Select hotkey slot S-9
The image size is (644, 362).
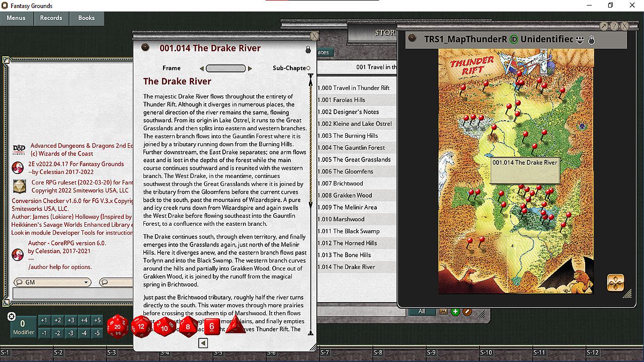pos(453,353)
